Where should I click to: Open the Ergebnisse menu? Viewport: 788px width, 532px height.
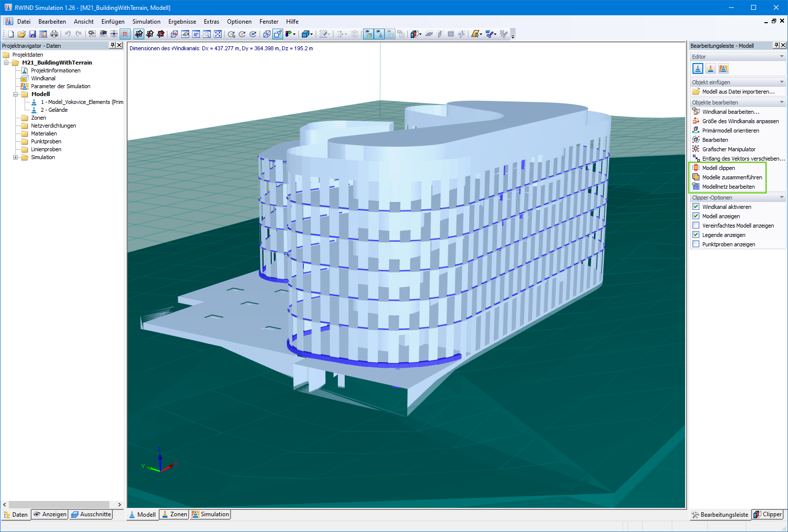point(182,21)
